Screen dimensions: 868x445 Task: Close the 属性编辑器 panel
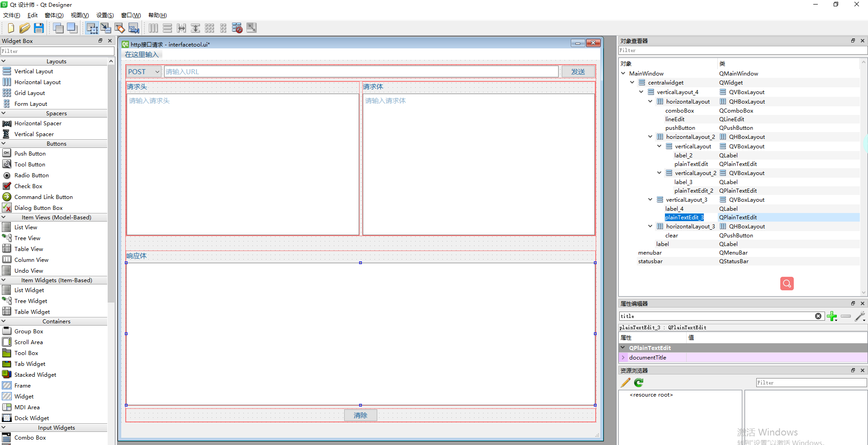click(862, 303)
